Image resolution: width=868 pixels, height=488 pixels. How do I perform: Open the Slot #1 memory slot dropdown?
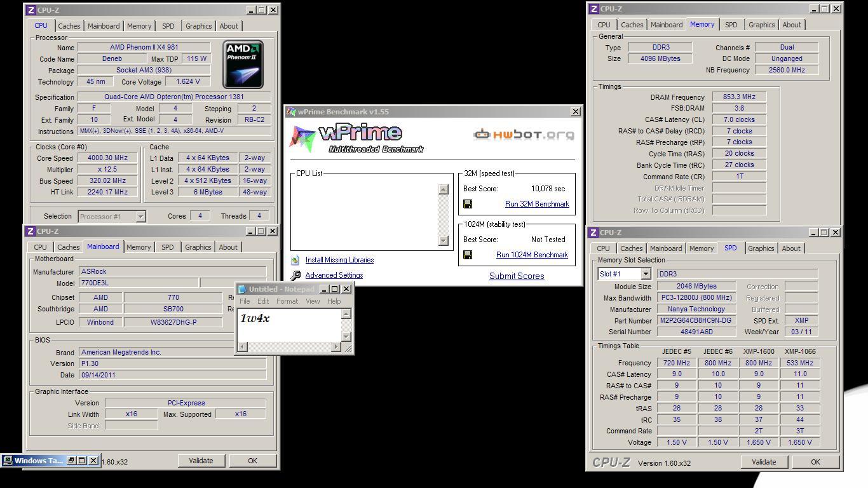coord(646,274)
